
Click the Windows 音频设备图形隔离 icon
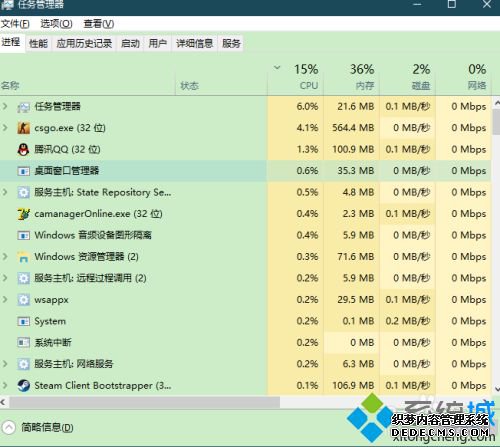24,235
